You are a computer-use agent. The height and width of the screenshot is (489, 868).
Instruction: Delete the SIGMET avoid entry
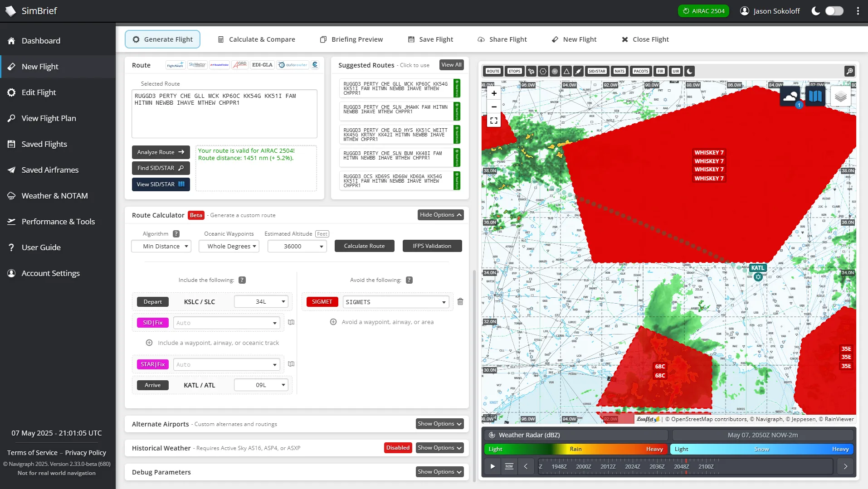(460, 302)
